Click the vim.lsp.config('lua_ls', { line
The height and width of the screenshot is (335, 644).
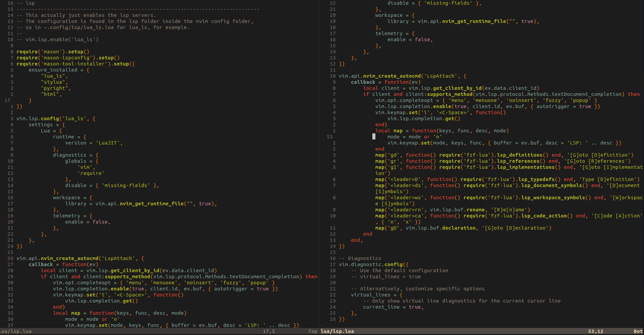click(x=56, y=119)
